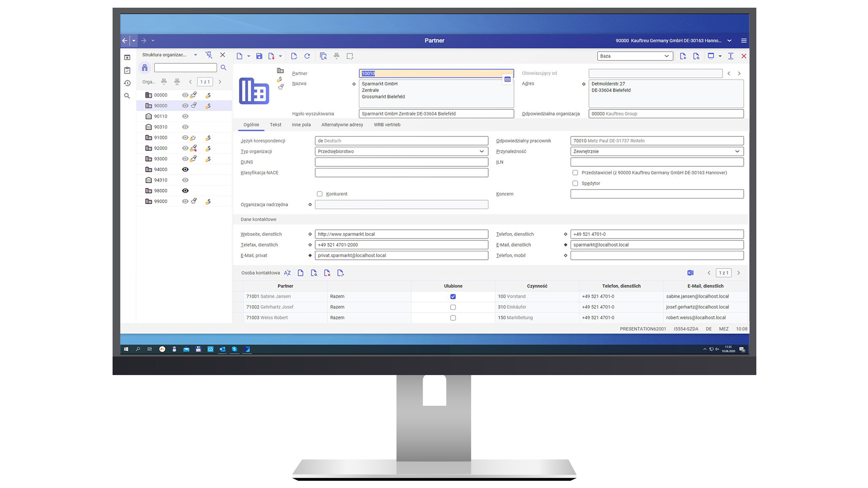Viewport: 868px width, 488px height.
Task: Unpin the Struktura organizacji panel
Action: (208, 55)
